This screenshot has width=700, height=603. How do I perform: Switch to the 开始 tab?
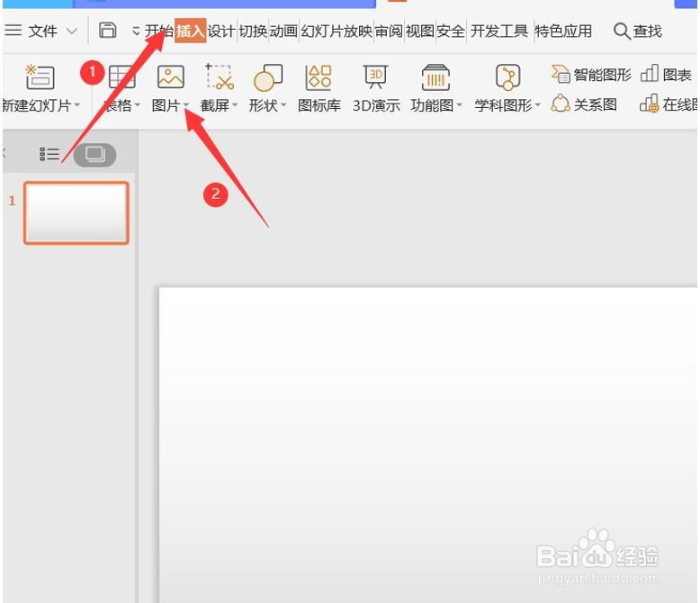(159, 31)
